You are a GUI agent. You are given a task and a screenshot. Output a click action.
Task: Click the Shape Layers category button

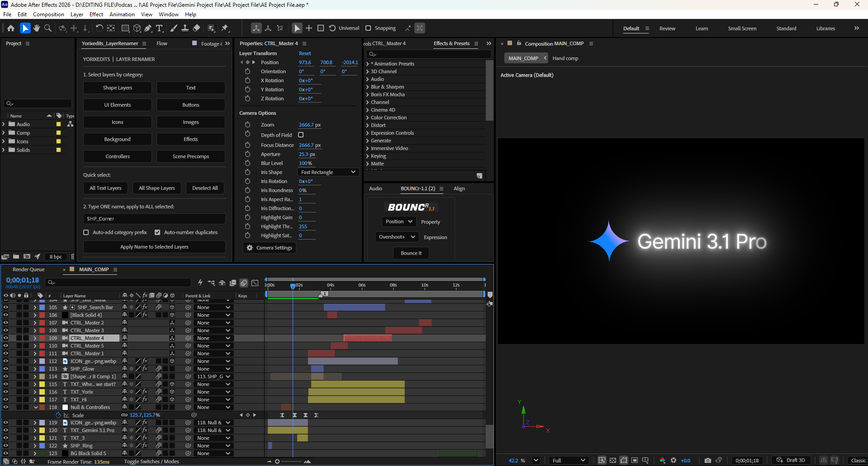pos(118,88)
